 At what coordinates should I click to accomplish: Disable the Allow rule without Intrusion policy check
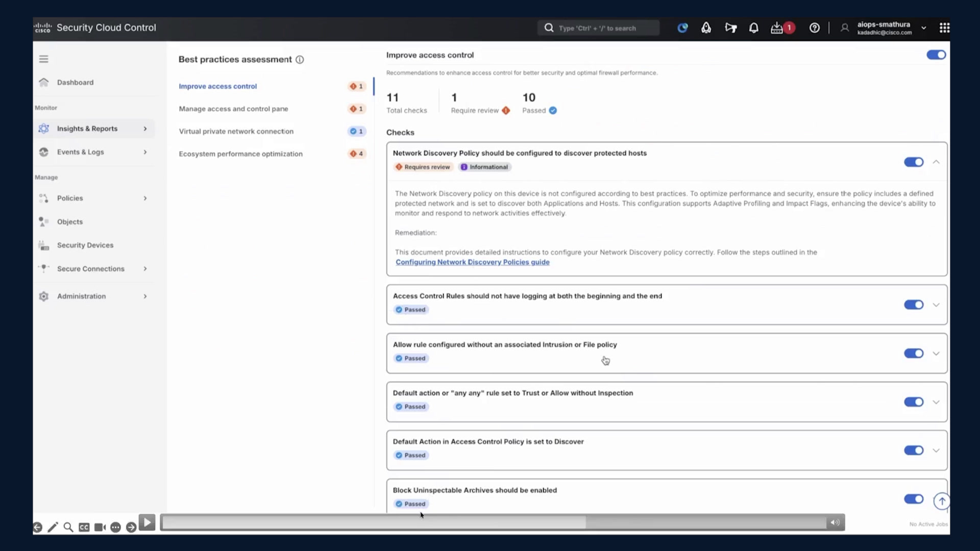pyautogui.click(x=914, y=354)
